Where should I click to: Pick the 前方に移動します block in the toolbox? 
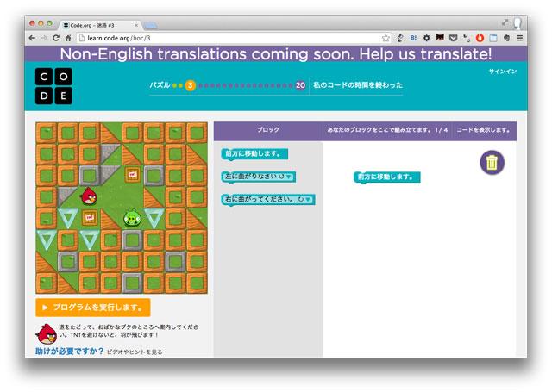click(x=254, y=154)
